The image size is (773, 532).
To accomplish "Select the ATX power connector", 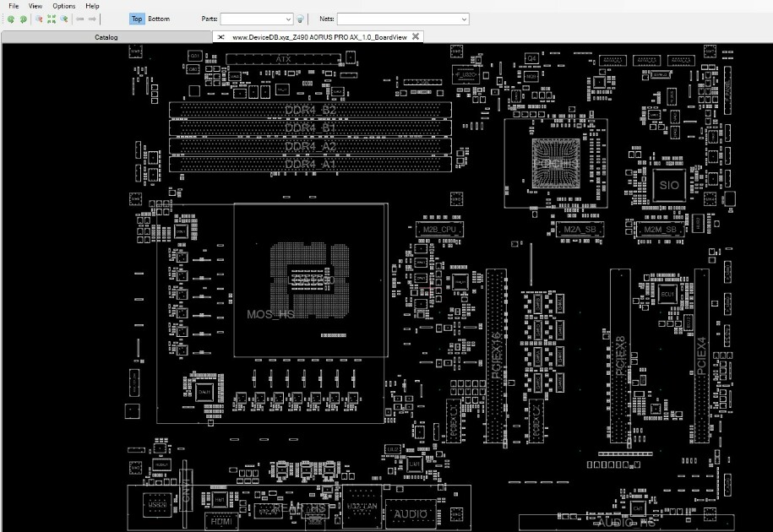I will coord(283,59).
